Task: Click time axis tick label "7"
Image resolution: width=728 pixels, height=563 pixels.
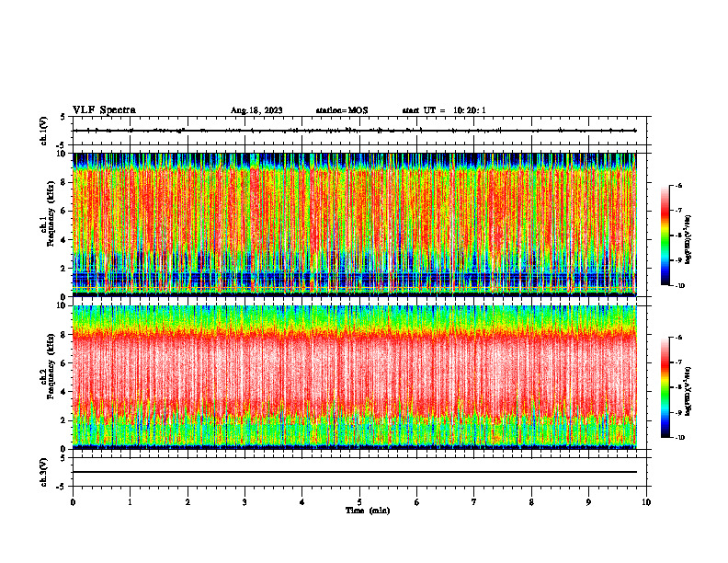Action: (474, 502)
